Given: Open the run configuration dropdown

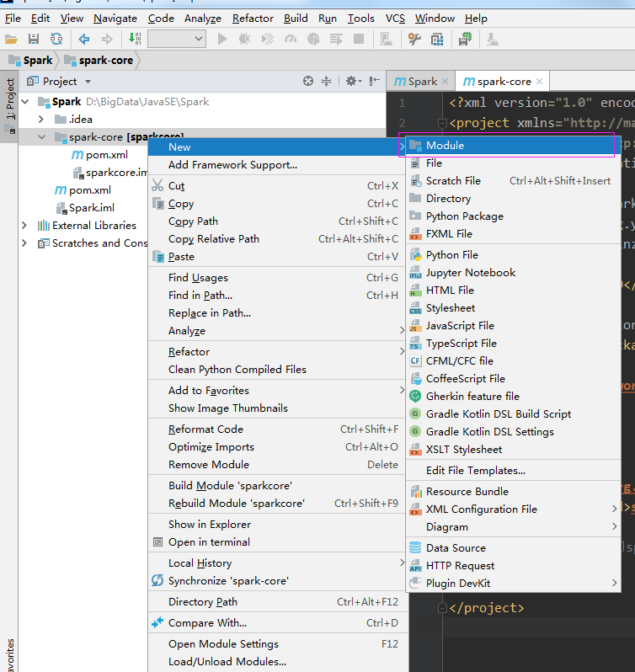Looking at the screenshot, I should pyautogui.click(x=176, y=39).
